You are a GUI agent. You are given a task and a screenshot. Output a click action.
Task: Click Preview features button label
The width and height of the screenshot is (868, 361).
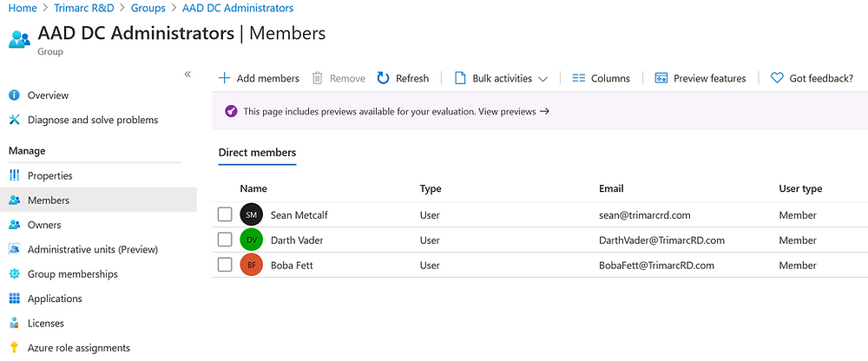(710, 79)
